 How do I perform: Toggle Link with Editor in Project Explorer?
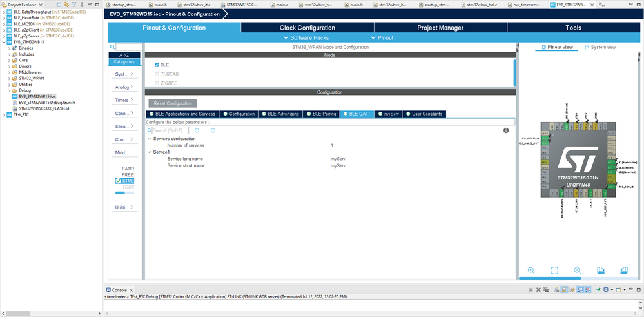point(66,5)
